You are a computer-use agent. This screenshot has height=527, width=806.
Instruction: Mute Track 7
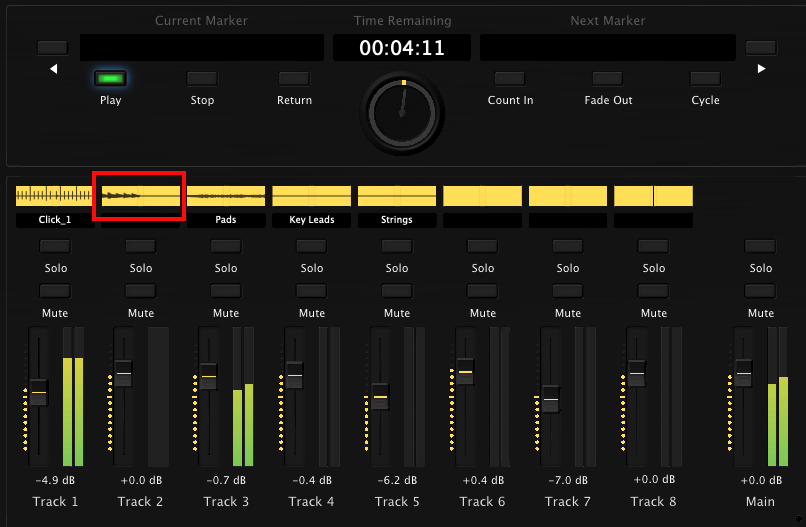click(x=567, y=291)
